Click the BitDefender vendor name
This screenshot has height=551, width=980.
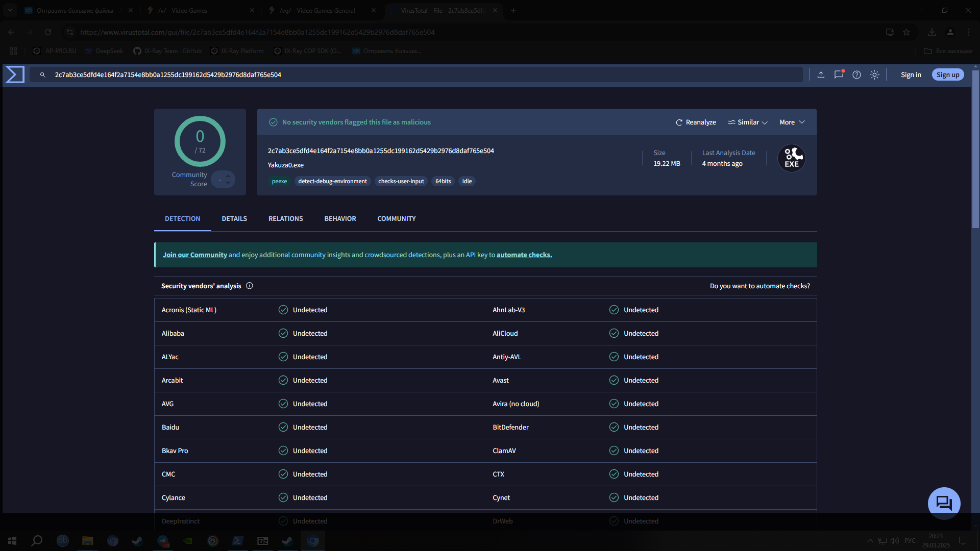[x=510, y=428]
